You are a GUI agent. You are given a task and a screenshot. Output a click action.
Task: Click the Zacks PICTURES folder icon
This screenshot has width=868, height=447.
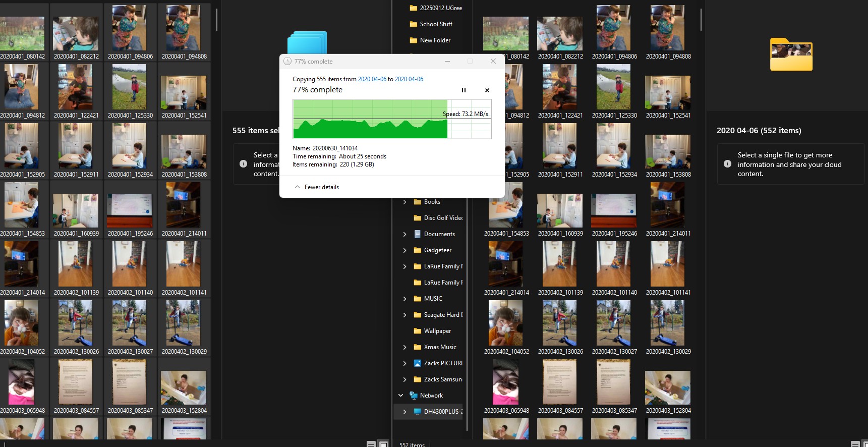click(x=417, y=363)
